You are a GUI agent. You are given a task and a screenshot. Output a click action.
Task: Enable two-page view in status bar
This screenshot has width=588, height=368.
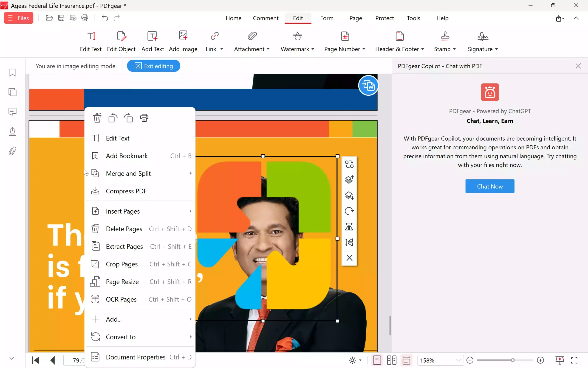[392, 360]
